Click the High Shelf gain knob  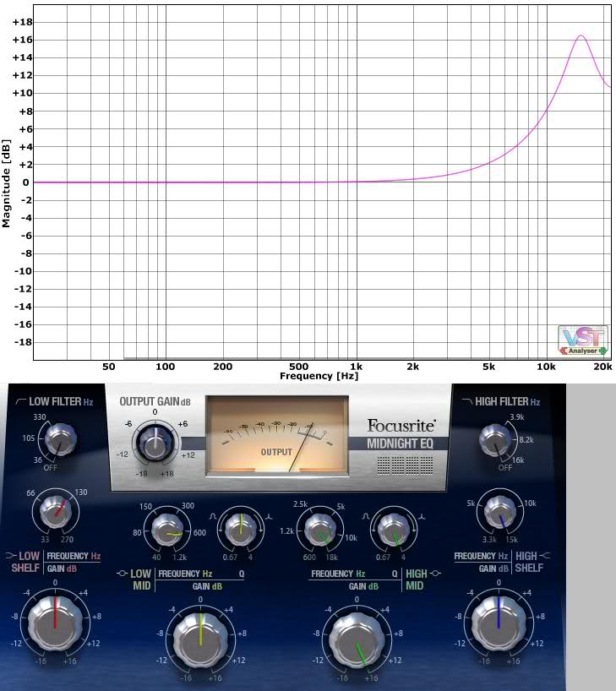(x=499, y=623)
